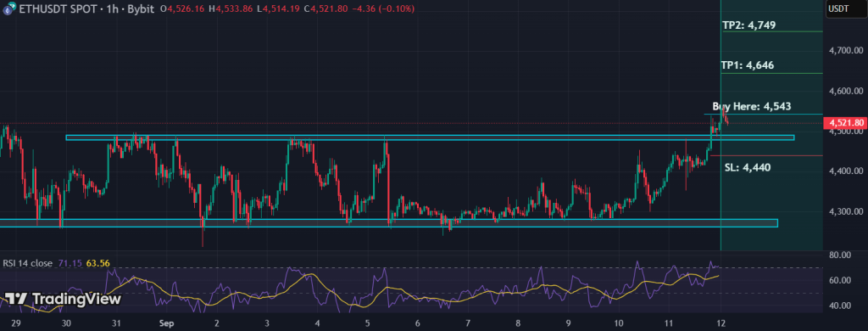Click date 3 on the time axis
Image resolution: width=868 pixels, height=331 pixels.
(x=267, y=323)
